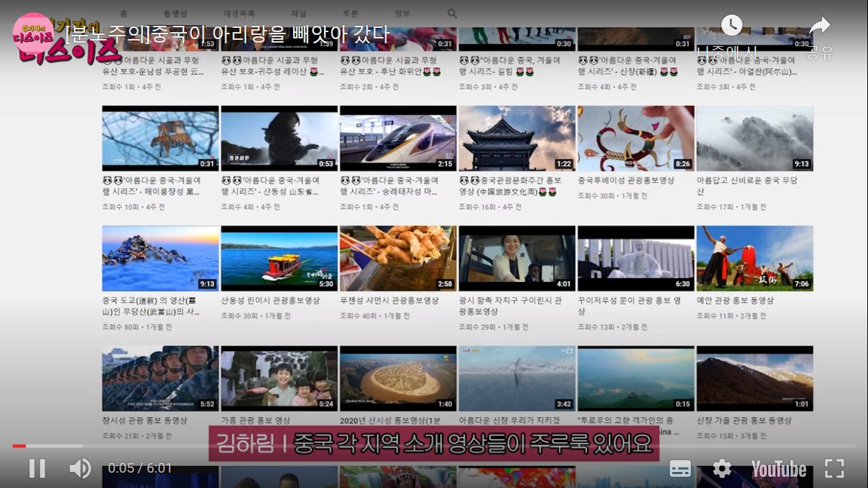
Task: Open the 9:13 misty grey mountain thumbnail
Action: point(754,138)
